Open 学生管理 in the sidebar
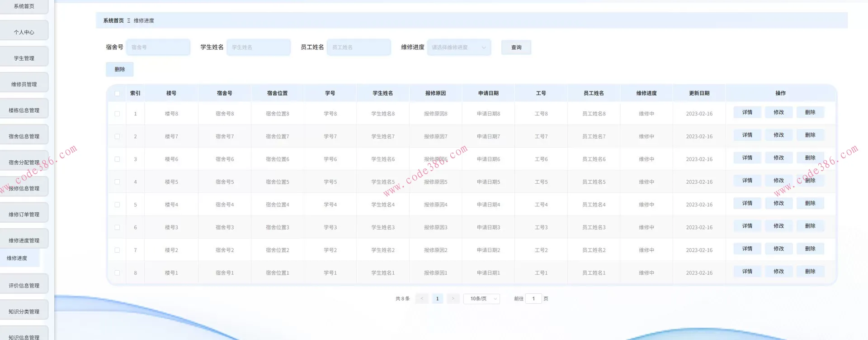868x340 pixels. click(x=24, y=58)
